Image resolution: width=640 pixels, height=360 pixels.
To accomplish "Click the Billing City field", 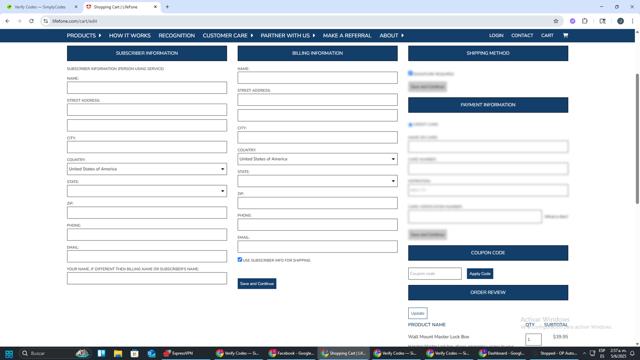I will pyautogui.click(x=318, y=137).
